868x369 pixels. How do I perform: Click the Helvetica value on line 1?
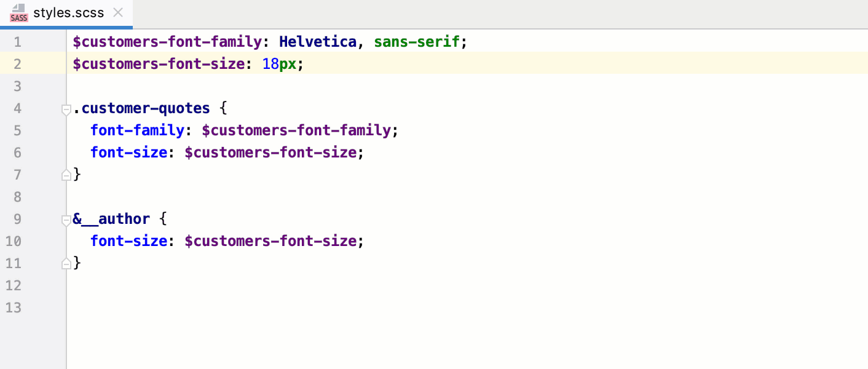coord(317,41)
